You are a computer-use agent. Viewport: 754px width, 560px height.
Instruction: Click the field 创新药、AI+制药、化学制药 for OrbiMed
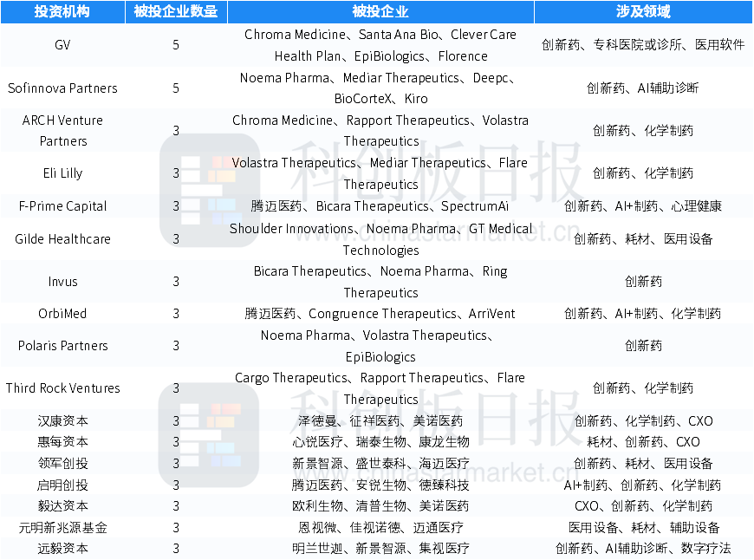coord(643,314)
